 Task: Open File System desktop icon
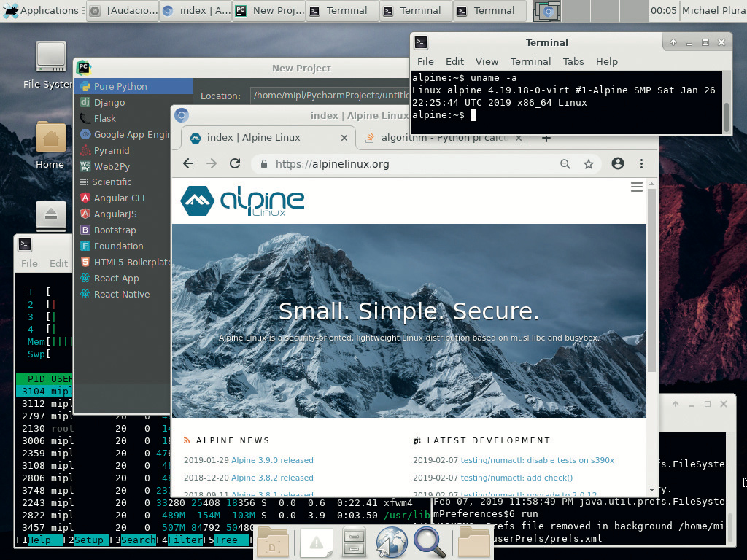coord(50,66)
